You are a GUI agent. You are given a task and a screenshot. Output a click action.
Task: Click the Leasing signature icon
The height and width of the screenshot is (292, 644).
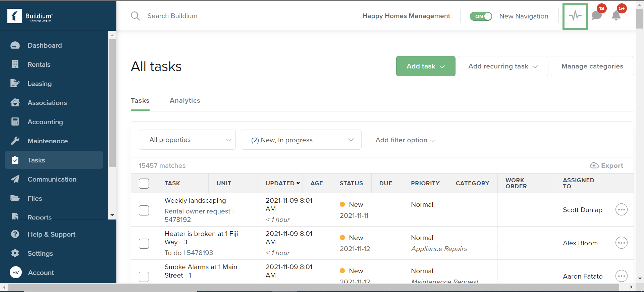point(15,84)
